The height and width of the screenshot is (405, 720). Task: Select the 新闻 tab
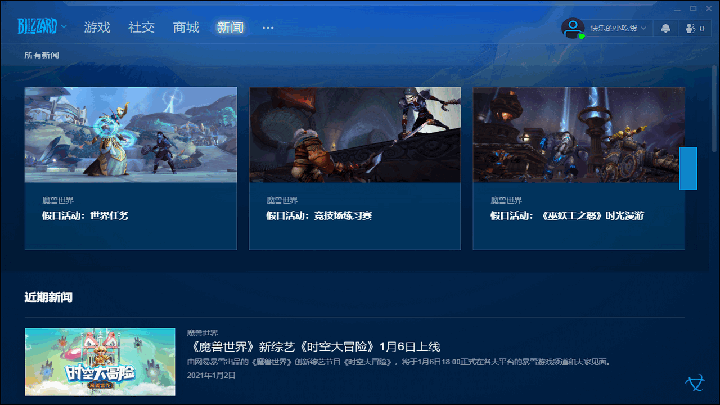point(230,28)
